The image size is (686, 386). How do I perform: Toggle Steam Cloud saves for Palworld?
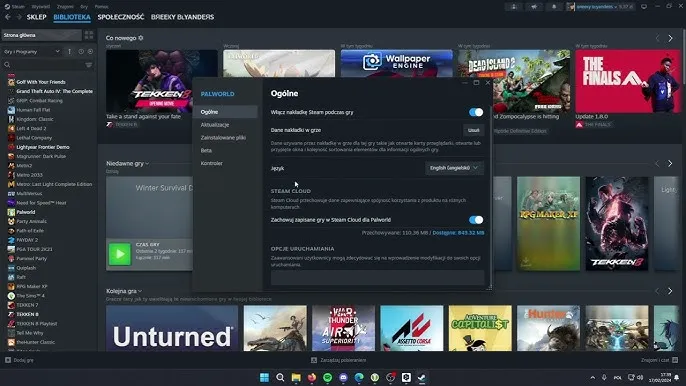coord(476,220)
